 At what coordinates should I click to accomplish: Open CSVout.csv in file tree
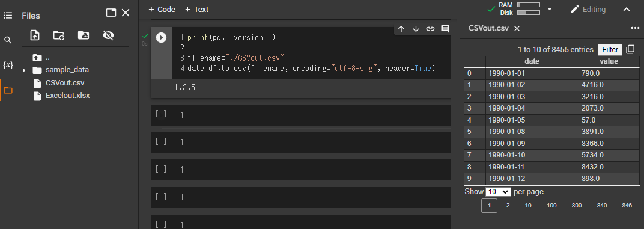coord(65,82)
